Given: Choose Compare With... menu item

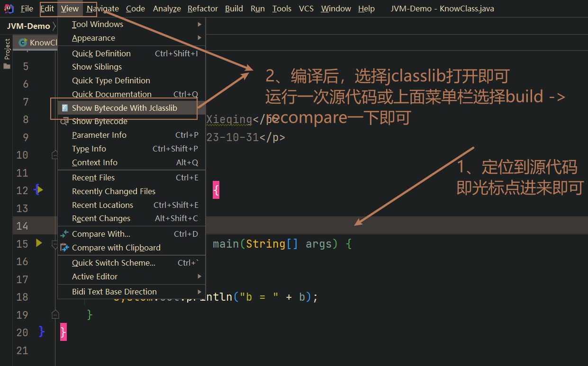Looking at the screenshot, I should pyautogui.click(x=131, y=234).
